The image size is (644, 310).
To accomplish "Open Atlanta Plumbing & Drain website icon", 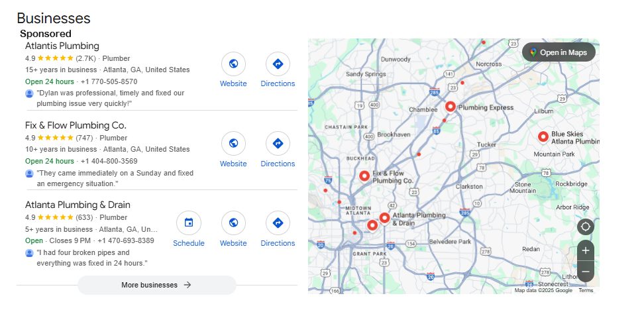I will click(233, 223).
